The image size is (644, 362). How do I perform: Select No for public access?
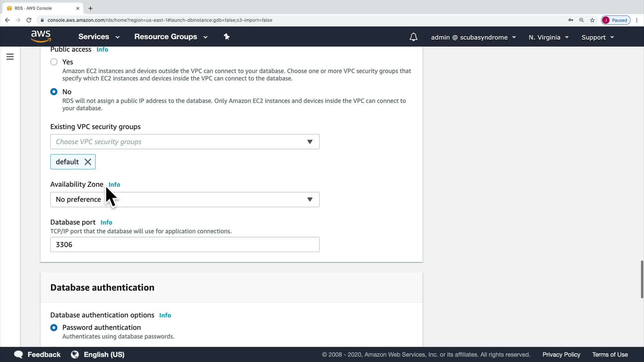pyautogui.click(x=54, y=92)
